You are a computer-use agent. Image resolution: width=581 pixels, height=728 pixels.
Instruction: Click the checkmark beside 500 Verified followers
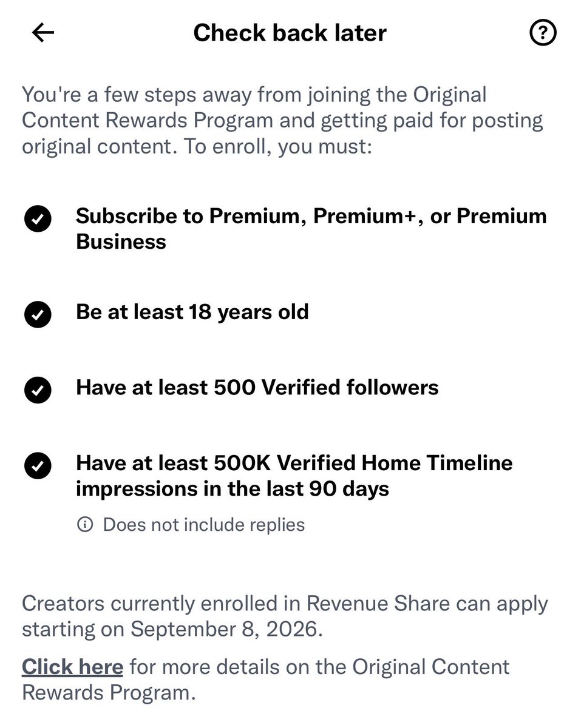38,390
